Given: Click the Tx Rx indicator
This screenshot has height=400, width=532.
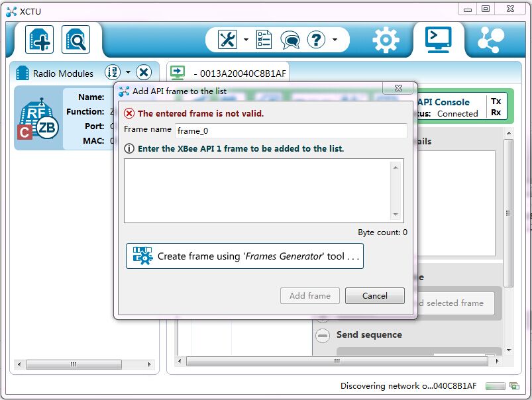Looking at the screenshot, I should point(496,107).
